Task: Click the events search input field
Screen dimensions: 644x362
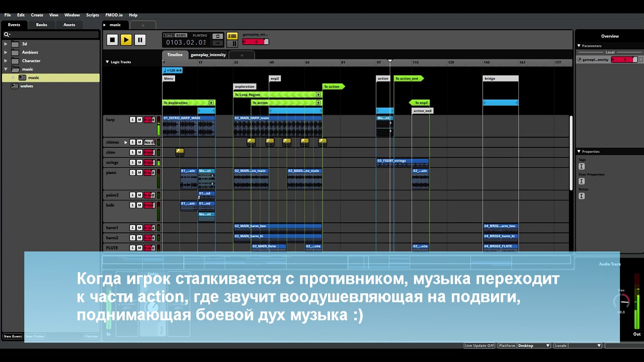Action: (50, 35)
